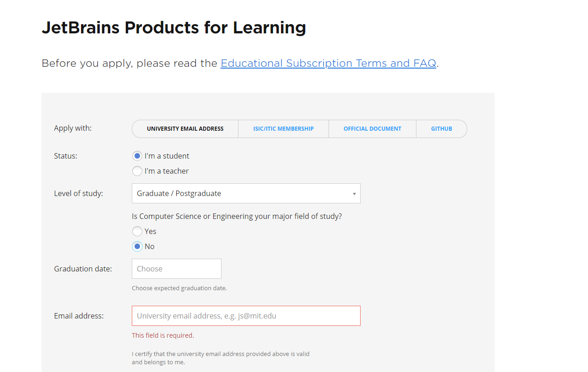Click the "This field is required" error
The width and height of the screenshot is (588, 372).
click(163, 335)
